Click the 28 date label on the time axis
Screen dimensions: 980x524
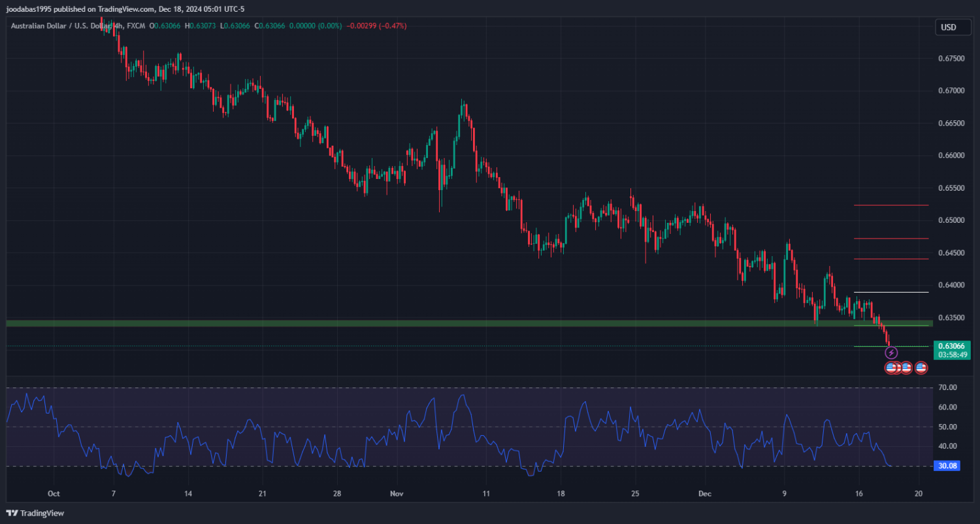pyautogui.click(x=336, y=493)
